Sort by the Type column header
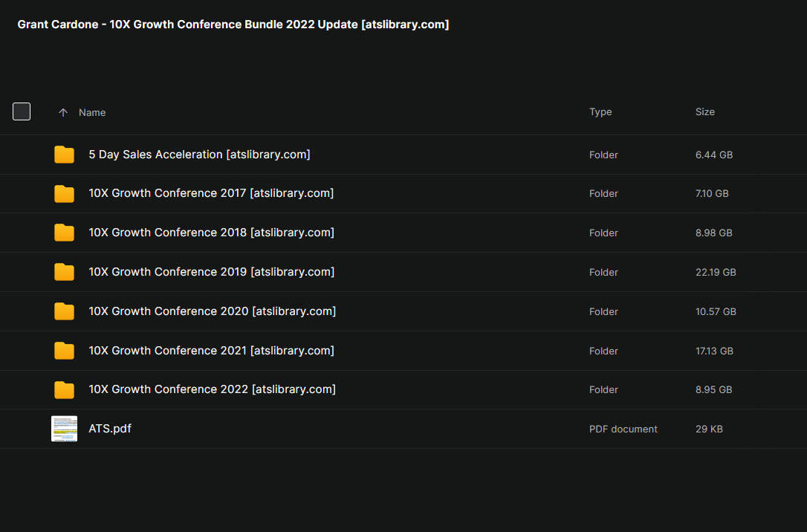Viewport: 807px width, 532px height. [600, 111]
